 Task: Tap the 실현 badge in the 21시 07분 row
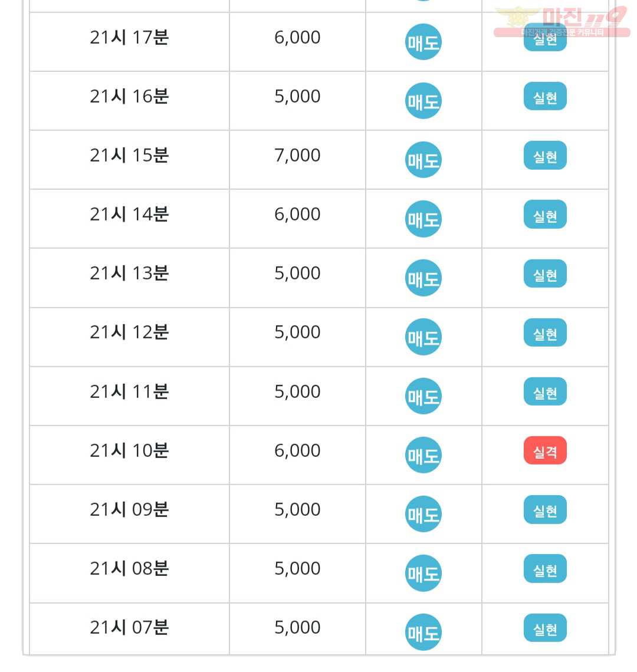point(545,628)
